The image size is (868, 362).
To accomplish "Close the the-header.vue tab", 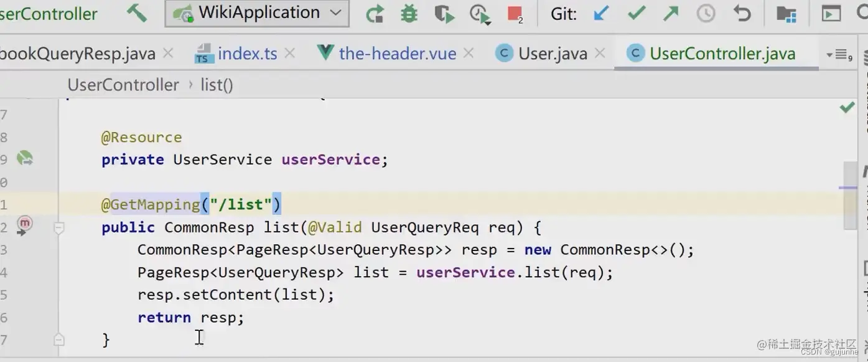I will (469, 54).
